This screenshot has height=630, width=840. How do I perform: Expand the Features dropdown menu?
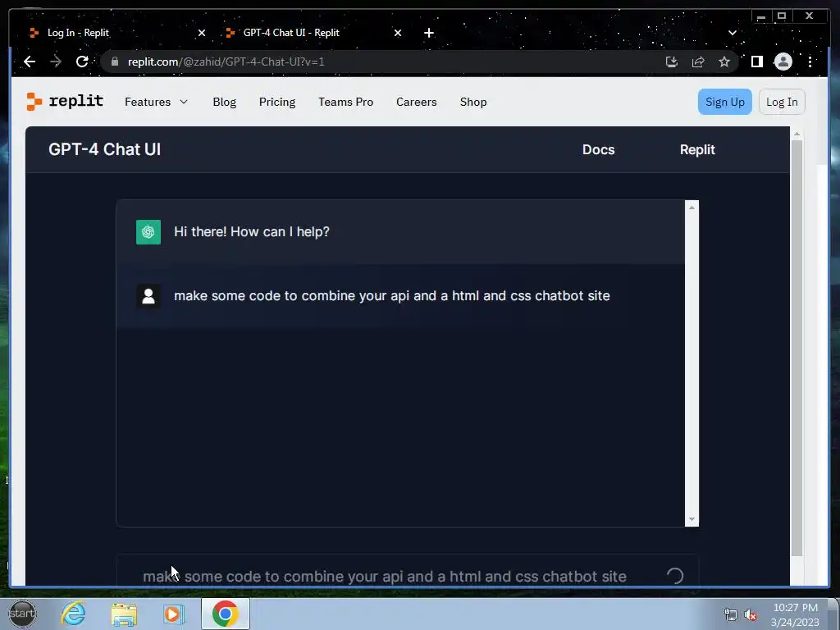(x=156, y=102)
